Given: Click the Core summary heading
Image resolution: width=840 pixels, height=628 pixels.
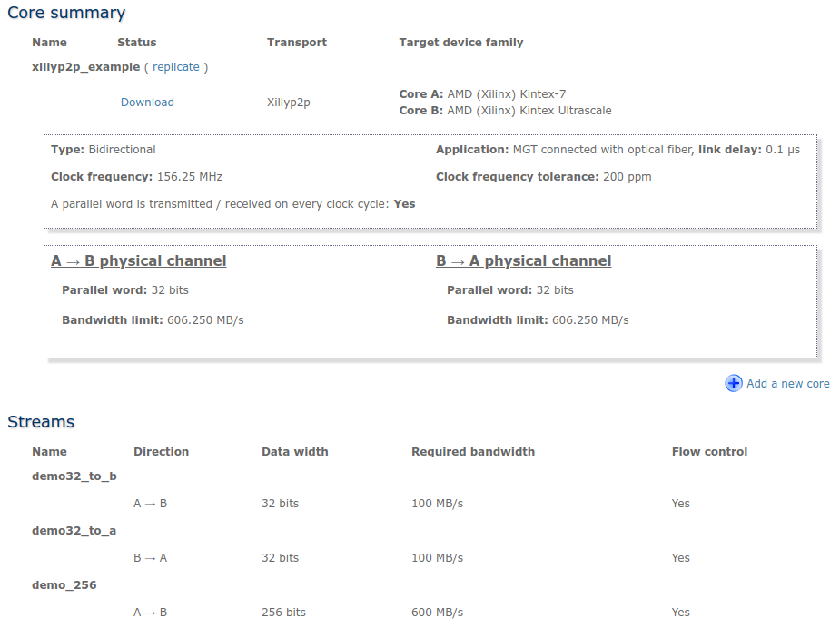Looking at the screenshot, I should click(x=66, y=13).
